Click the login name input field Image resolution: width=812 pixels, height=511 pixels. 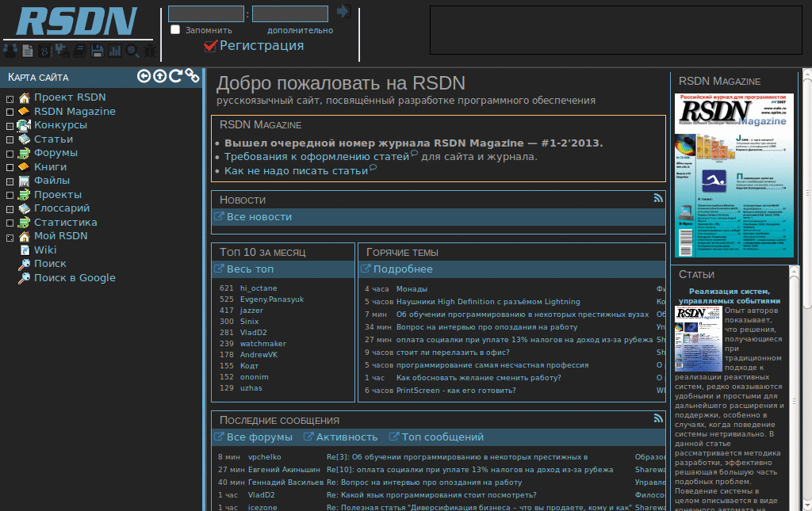click(205, 13)
